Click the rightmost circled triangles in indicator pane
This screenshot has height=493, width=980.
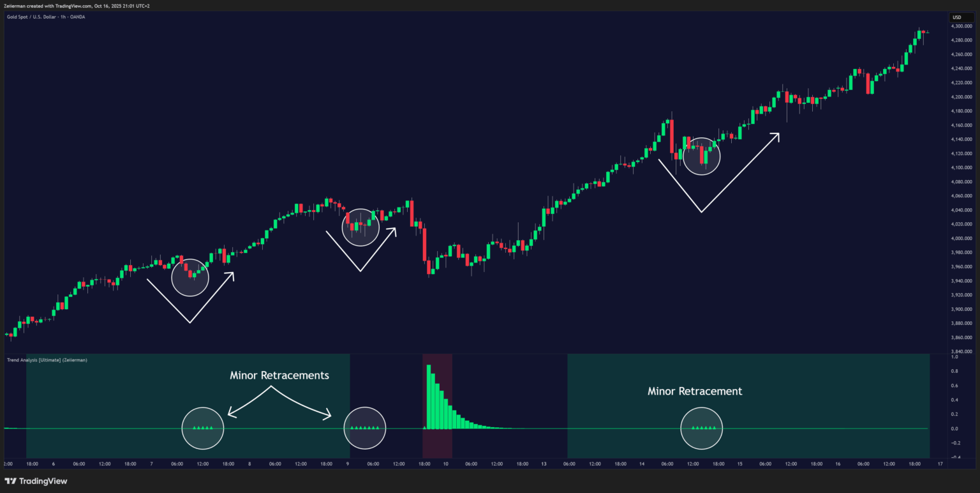point(702,428)
